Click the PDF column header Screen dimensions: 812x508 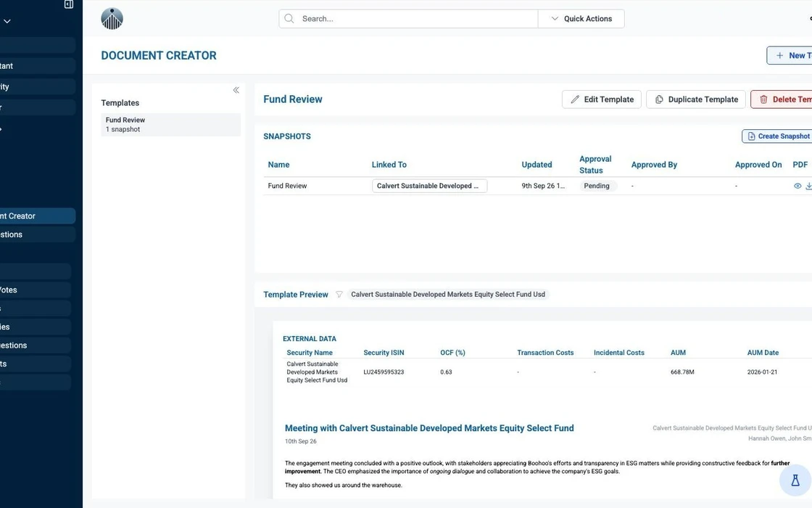click(800, 165)
